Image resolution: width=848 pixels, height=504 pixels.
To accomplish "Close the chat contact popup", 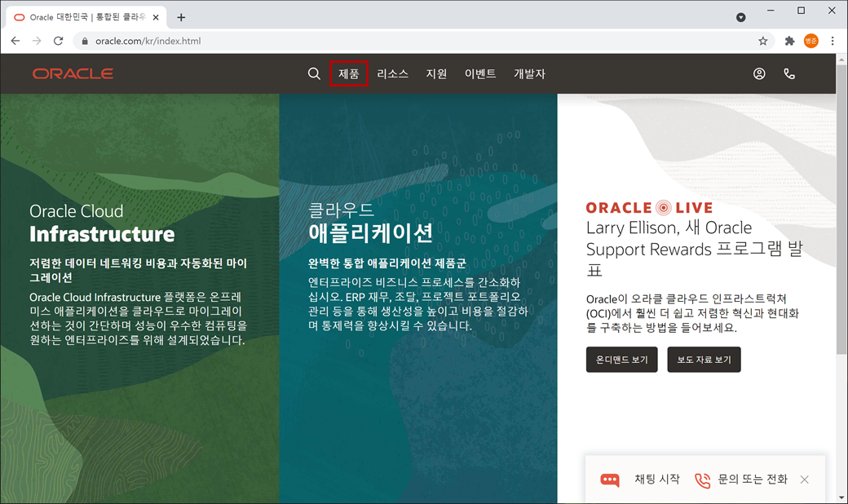I will coord(805,480).
